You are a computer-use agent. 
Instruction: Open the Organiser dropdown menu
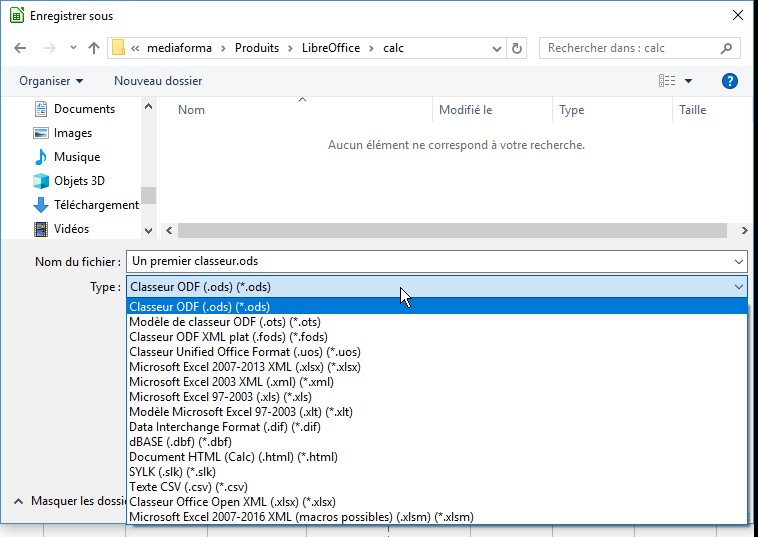pyautogui.click(x=51, y=81)
